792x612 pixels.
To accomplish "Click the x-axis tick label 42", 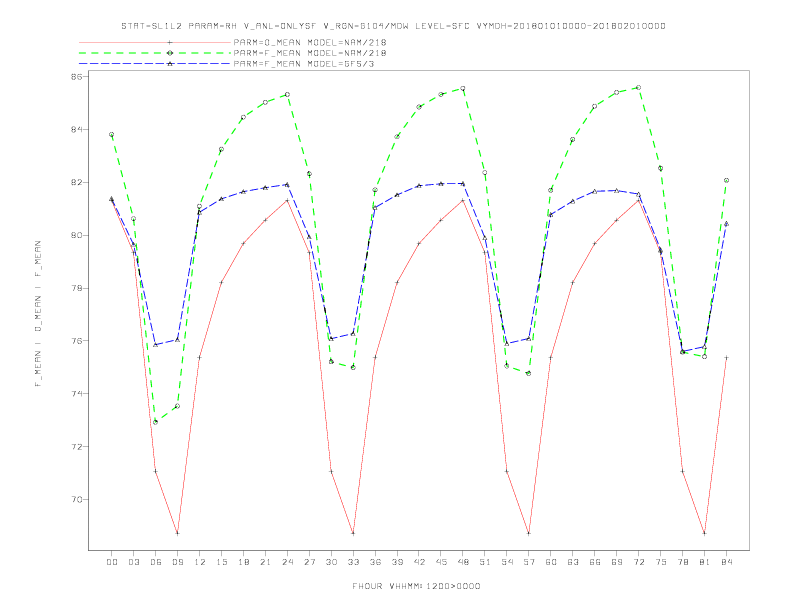I will pyautogui.click(x=419, y=562).
